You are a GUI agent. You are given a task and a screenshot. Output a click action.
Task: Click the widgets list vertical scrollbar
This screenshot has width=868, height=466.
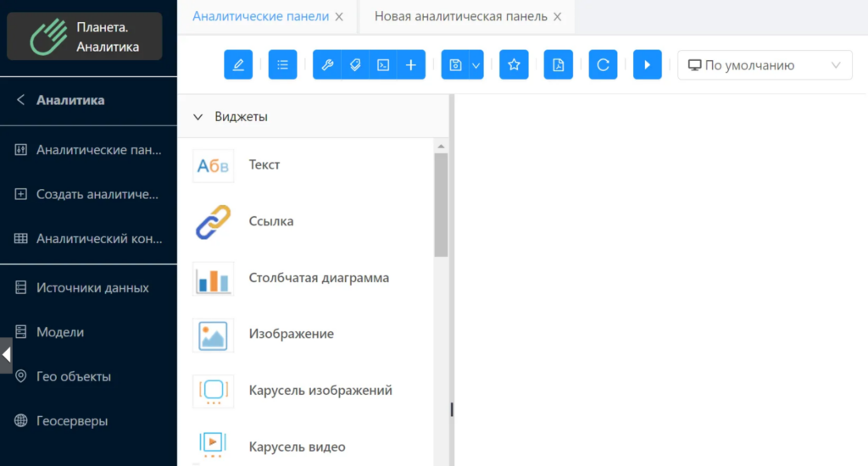[x=441, y=205]
